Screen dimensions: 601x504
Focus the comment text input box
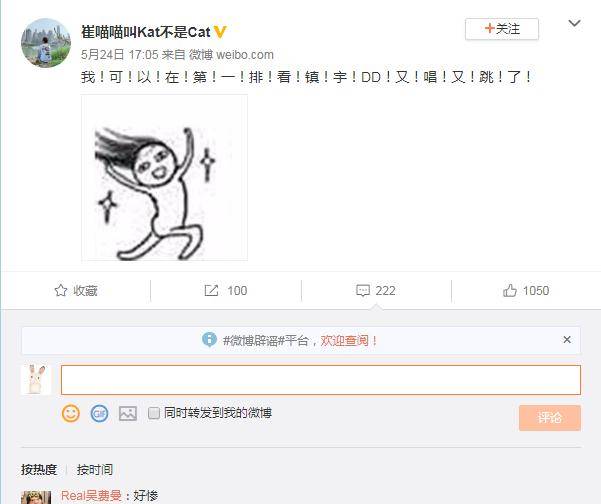coord(321,380)
